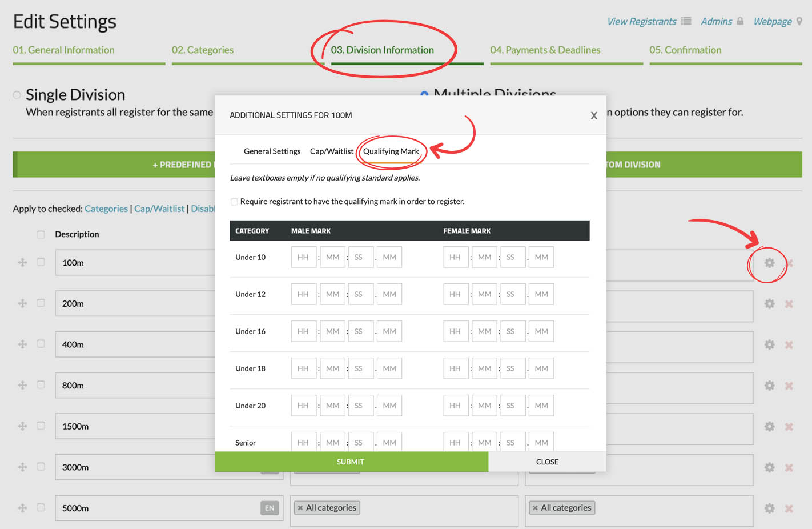
Task: Open gear settings for the 200m division
Action: pyautogui.click(x=769, y=304)
